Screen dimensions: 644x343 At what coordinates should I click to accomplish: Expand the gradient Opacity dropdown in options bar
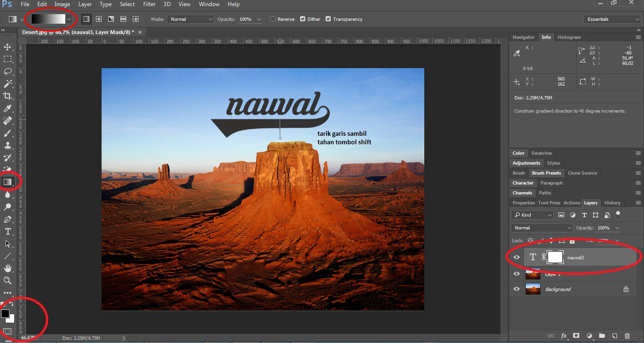259,19
